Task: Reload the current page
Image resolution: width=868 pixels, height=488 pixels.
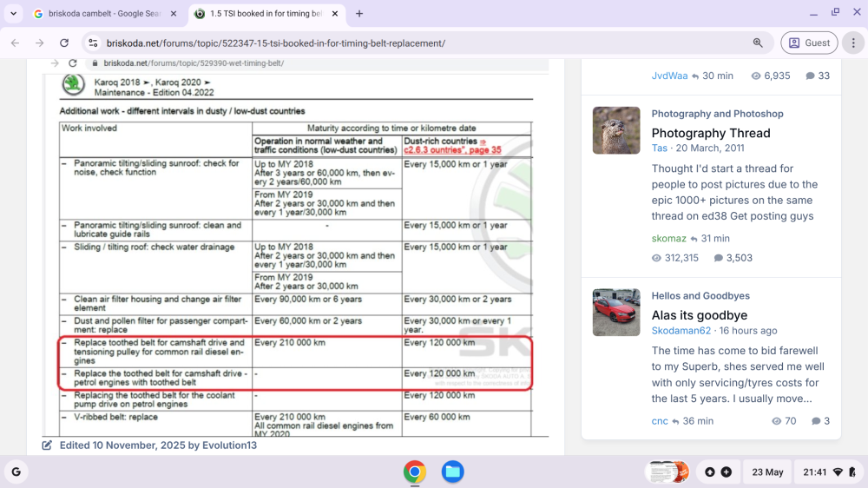Action: tap(64, 43)
